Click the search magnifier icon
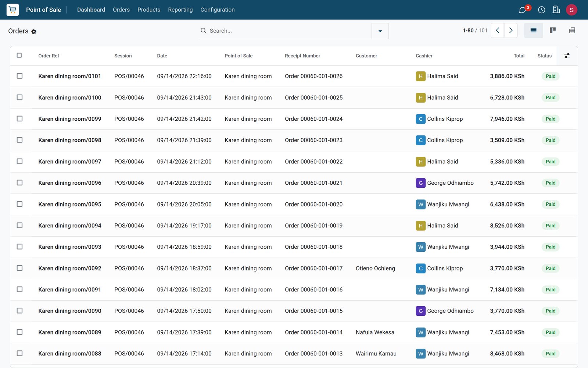Screen dimensions: 588x368 tap(203, 31)
